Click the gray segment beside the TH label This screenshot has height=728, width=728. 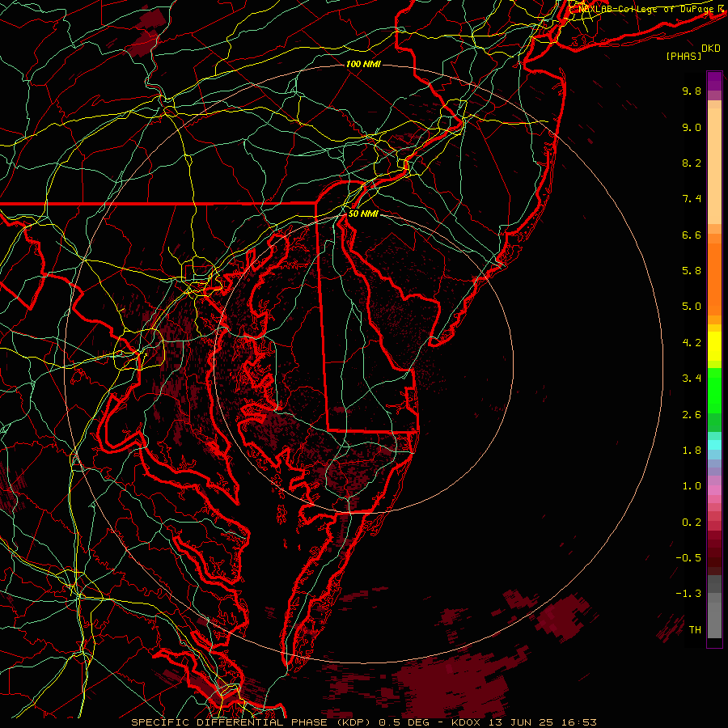(x=714, y=620)
